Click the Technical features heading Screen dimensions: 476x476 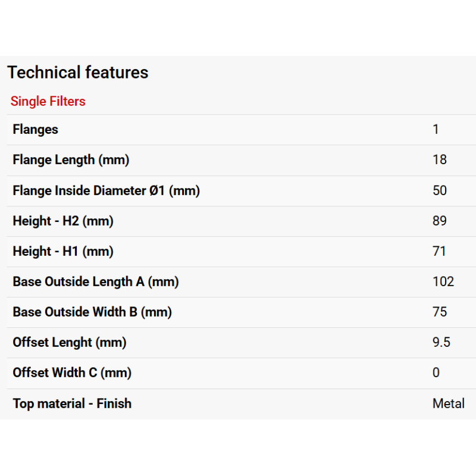point(78,72)
